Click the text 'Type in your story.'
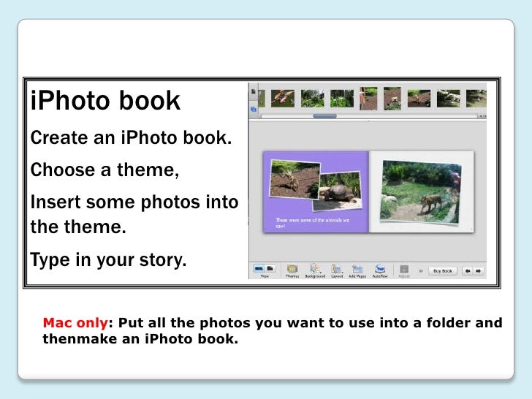 tap(108, 260)
